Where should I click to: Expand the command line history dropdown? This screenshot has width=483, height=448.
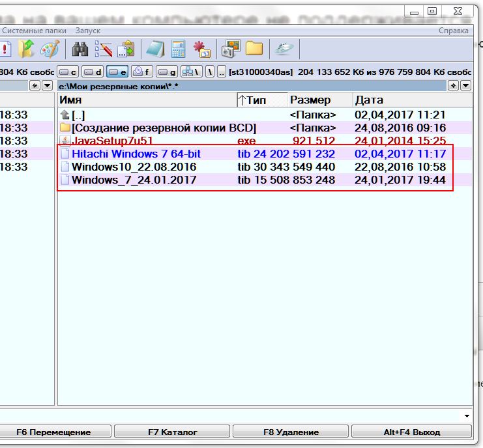pos(467,415)
